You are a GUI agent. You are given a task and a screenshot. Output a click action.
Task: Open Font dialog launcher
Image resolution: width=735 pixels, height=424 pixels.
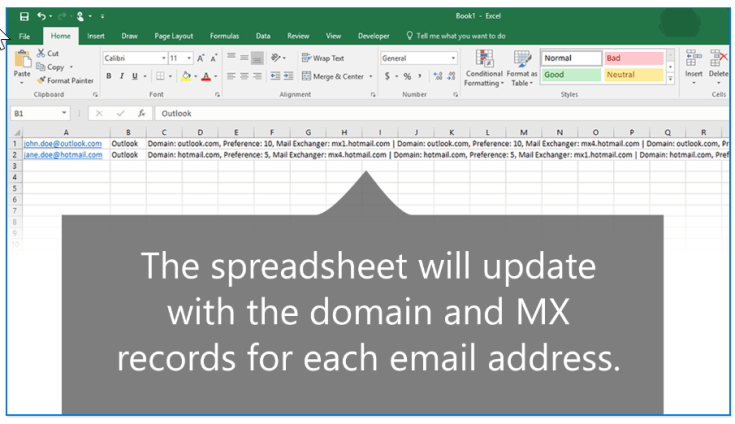[x=217, y=95]
